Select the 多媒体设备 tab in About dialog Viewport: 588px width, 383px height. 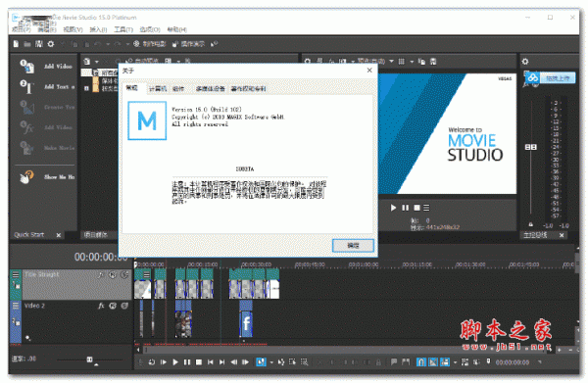(210, 89)
